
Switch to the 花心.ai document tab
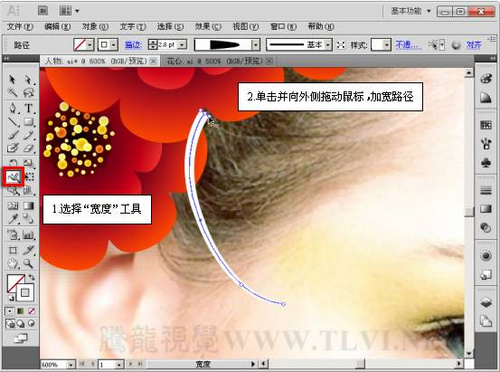(x=217, y=61)
